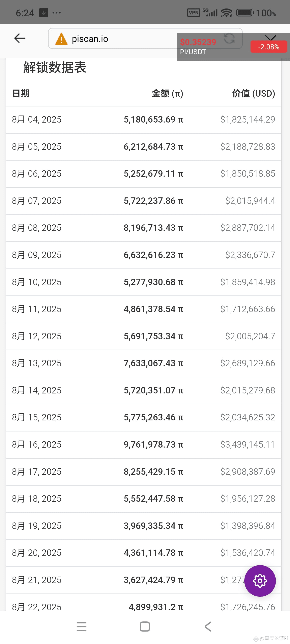The width and height of the screenshot is (290, 644).
Task: Click the piscan.io address bar
Action: tap(145, 38)
